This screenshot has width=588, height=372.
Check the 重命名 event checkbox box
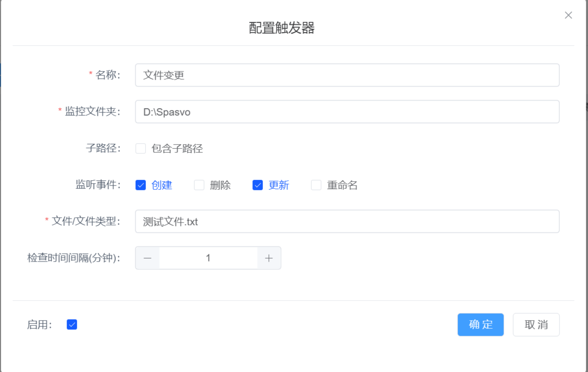[316, 185]
